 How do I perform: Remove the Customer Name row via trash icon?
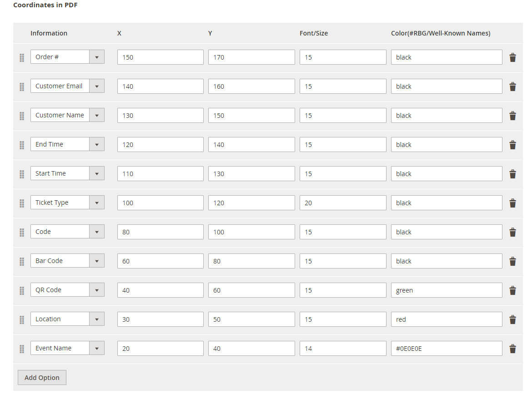click(x=512, y=116)
